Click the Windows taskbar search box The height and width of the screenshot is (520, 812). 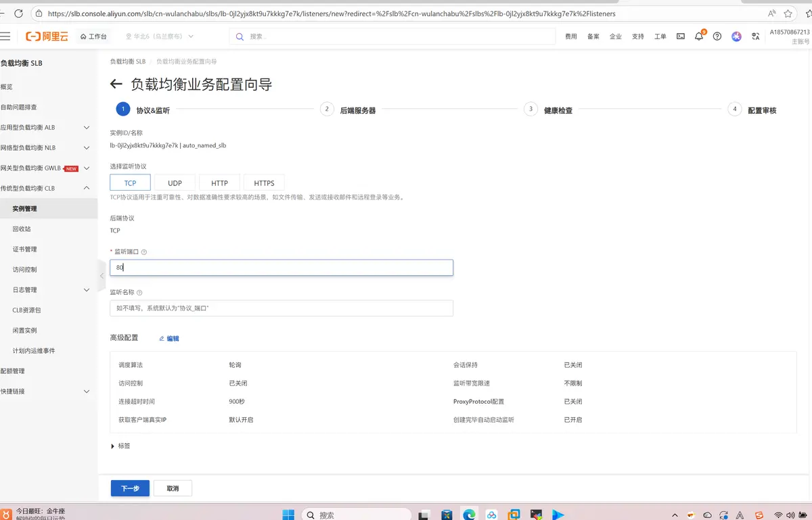point(356,515)
